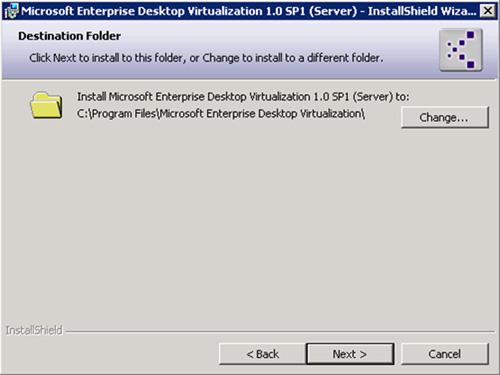
Task: Cancel the installation wizard
Action: pos(445,354)
